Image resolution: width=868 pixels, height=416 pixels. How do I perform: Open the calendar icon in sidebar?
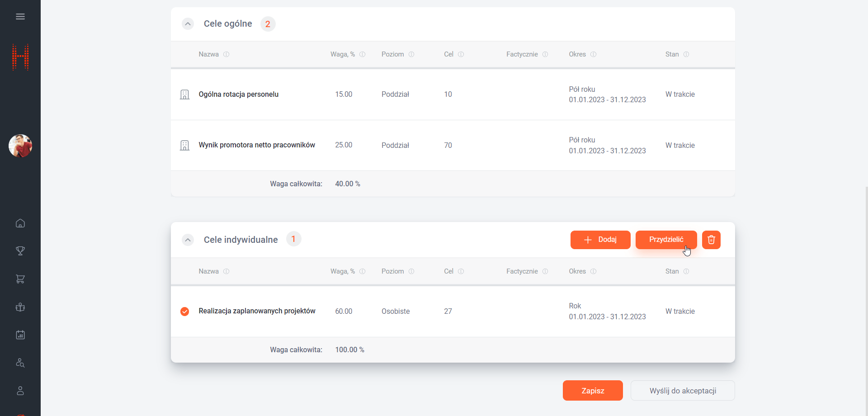(20, 335)
